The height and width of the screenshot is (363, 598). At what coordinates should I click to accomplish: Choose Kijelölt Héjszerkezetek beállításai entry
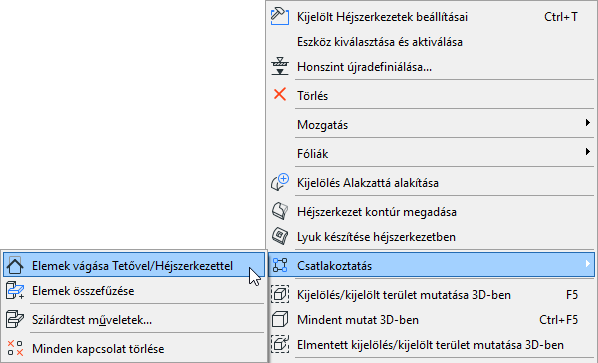point(432,17)
